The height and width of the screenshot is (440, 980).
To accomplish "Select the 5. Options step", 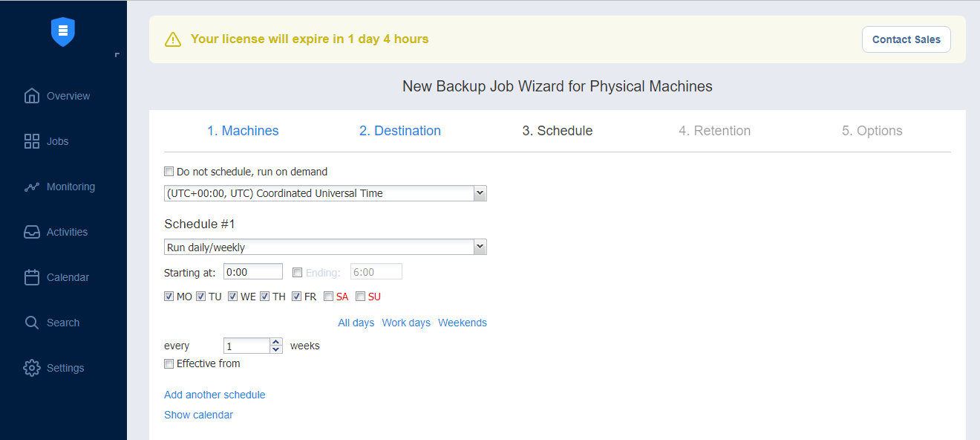I will (x=872, y=131).
